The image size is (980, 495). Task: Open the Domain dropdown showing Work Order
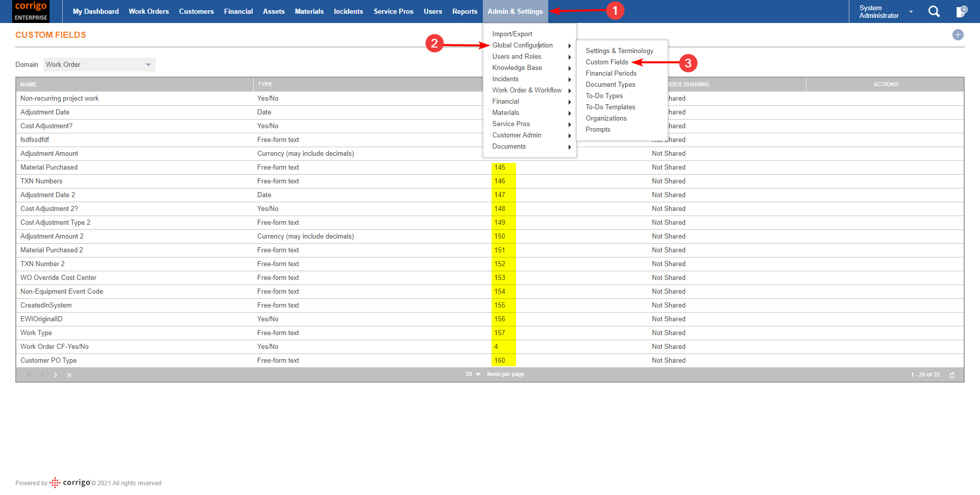coord(99,64)
